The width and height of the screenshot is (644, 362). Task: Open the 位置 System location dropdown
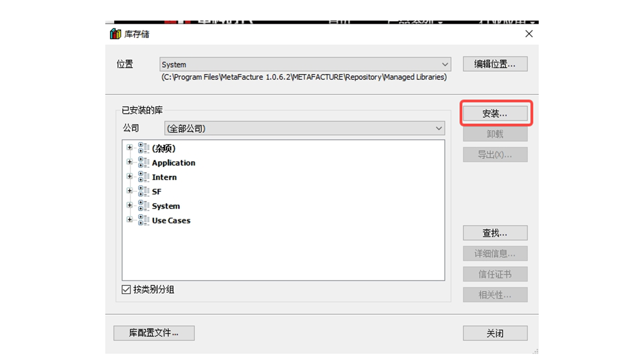click(445, 64)
